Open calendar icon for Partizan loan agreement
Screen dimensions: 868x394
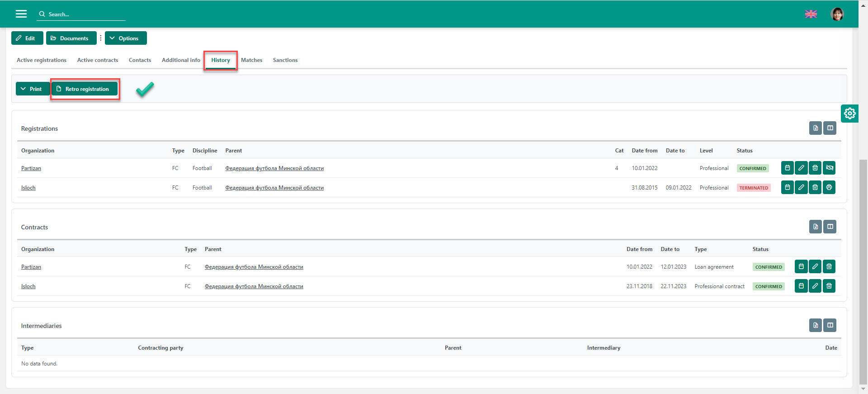click(x=801, y=266)
